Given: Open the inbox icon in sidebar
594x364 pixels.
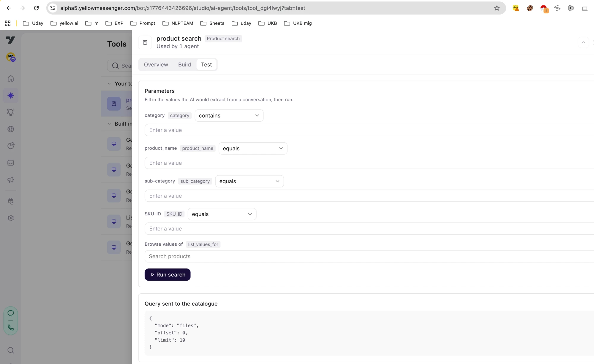Looking at the screenshot, I should coord(11,163).
